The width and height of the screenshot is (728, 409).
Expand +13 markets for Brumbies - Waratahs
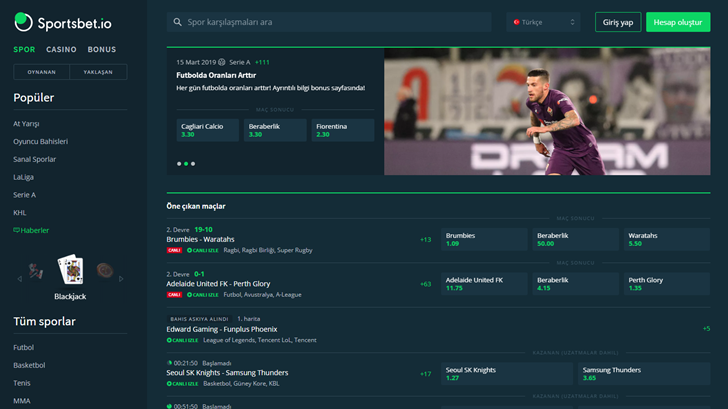(425, 240)
